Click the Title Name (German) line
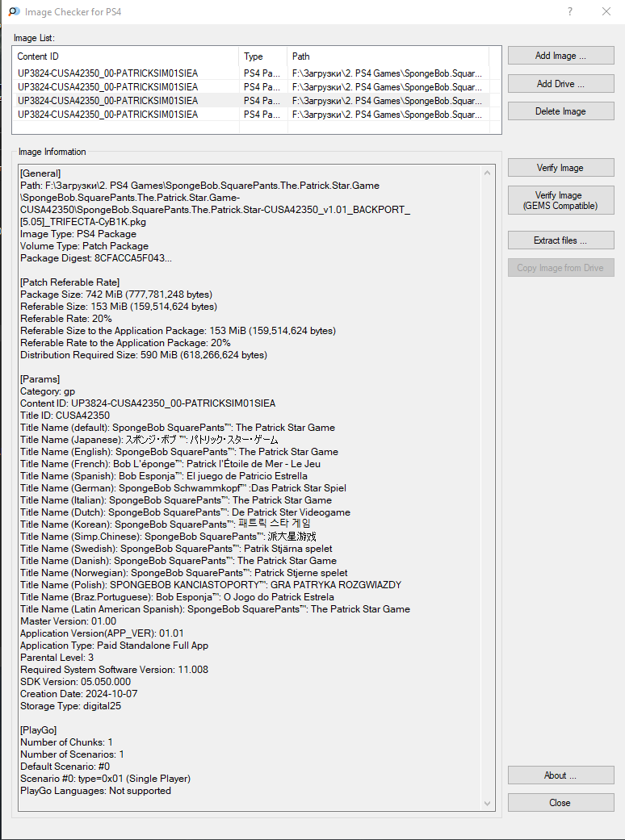This screenshot has height=840, width=625. [183, 488]
